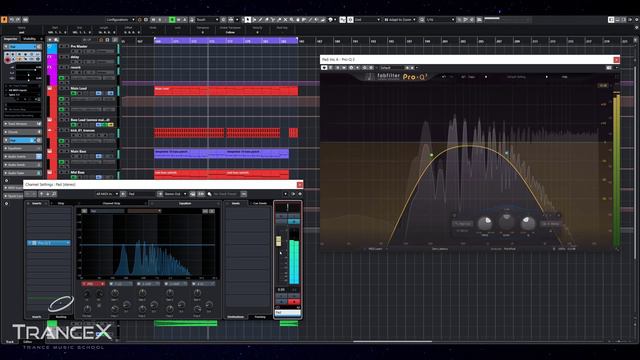Click the purple Main Bass clip in arrangement

[221, 153]
